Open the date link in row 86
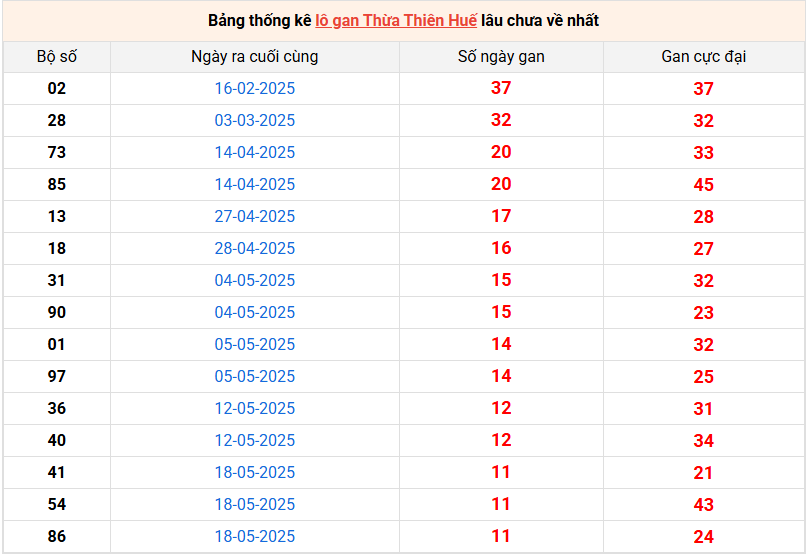 click(255, 536)
